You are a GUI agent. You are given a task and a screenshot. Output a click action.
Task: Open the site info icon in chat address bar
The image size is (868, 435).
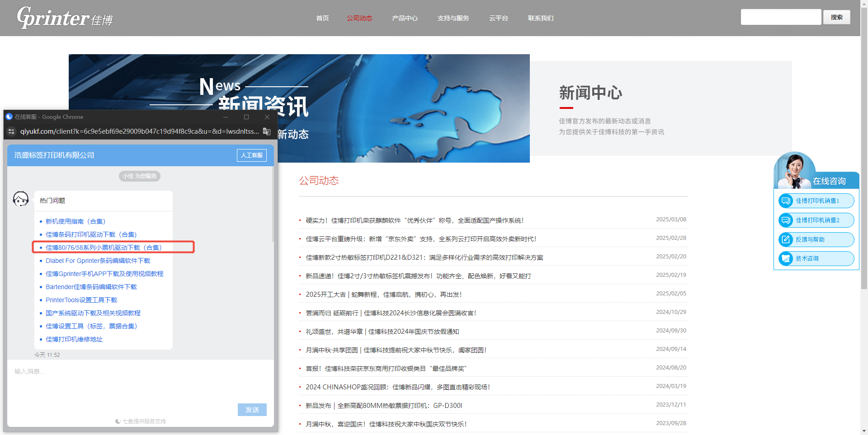pyautogui.click(x=12, y=131)
